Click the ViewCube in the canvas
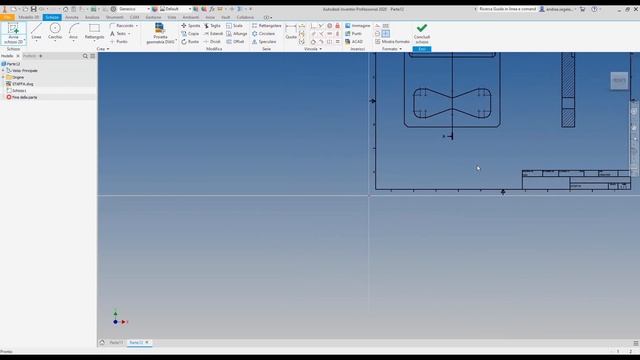This screenshot has height=360, width=640. 619,81
